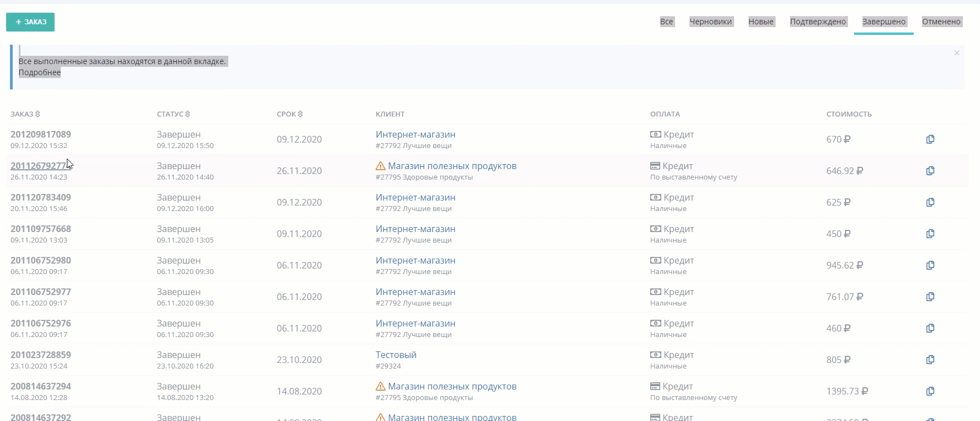Duplicate order 201126792777 via its copy icon
Screen dimensions: 980x421
[930, 171]
